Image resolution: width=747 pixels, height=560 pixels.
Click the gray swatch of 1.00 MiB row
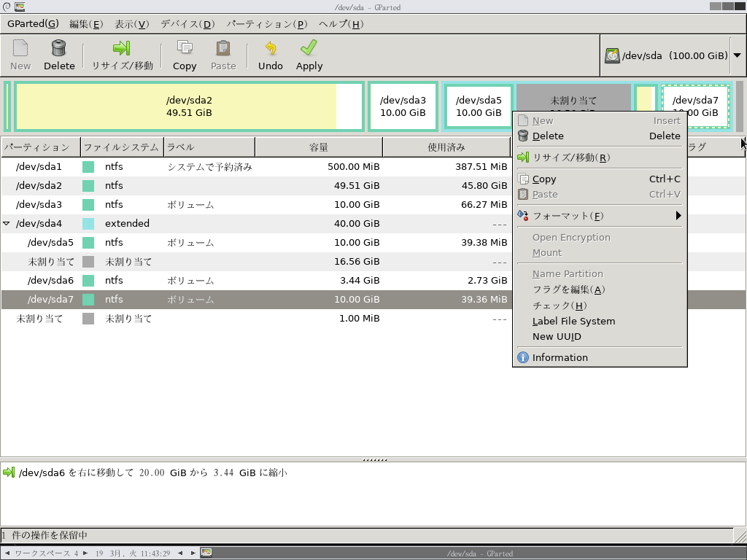[88, 319]
